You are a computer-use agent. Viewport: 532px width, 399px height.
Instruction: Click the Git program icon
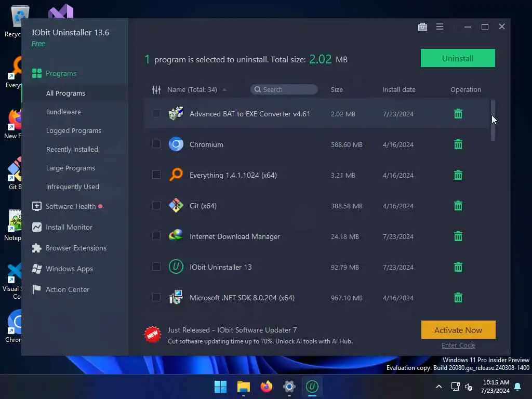[176, 205]
